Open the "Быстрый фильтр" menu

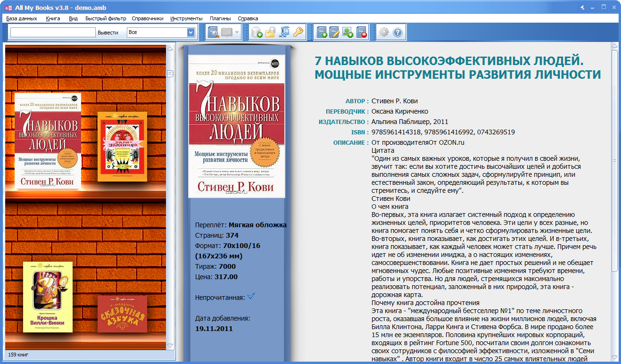point(106,18)
